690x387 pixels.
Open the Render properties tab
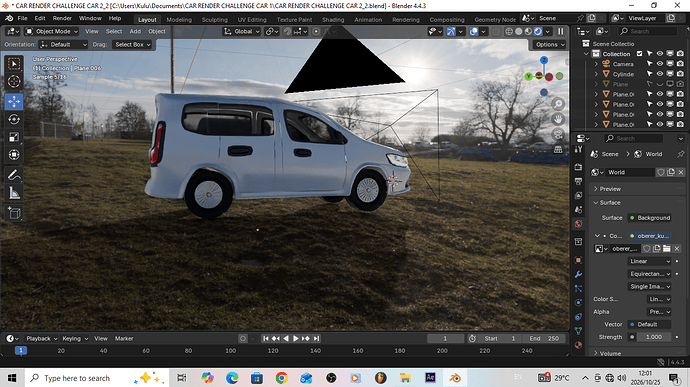579,167
